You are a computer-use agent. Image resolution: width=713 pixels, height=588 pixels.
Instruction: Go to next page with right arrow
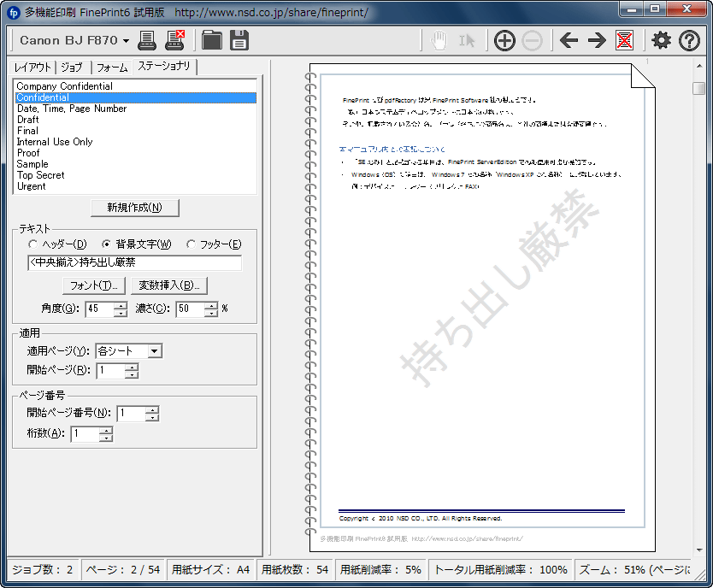point(597,40)
